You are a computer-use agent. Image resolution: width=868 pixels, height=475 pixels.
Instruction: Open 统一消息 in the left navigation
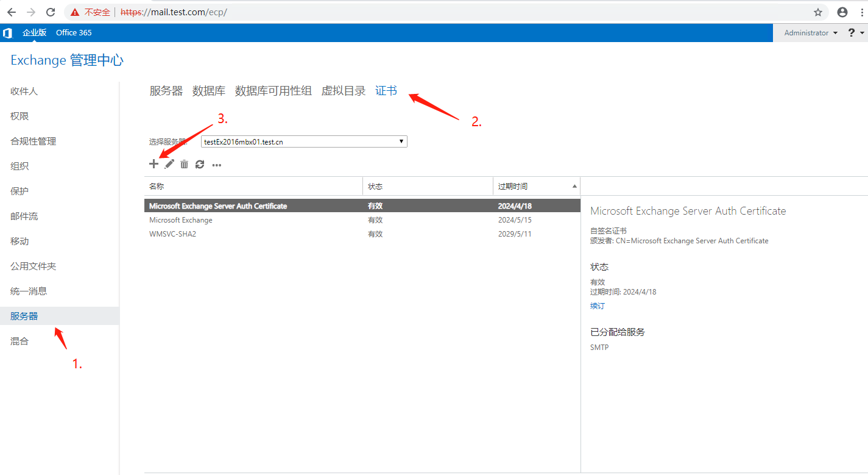point(29,291)
